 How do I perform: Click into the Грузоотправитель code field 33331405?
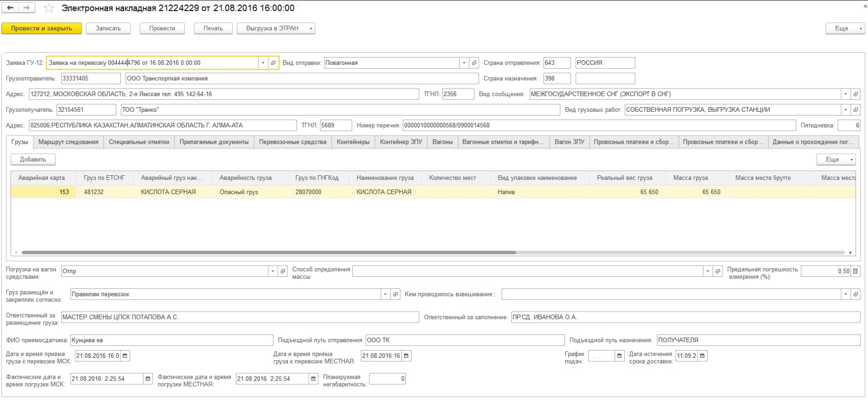[90, 79]
